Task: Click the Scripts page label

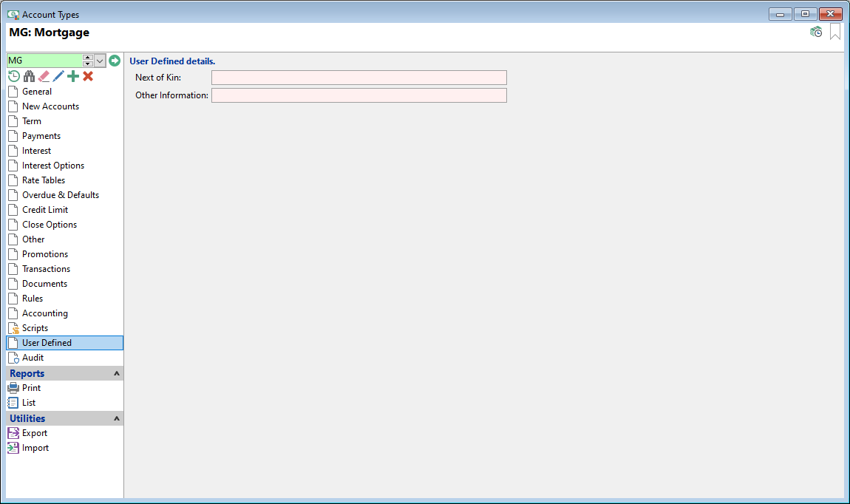Action: pyautogui.click(x=35, y=328)
